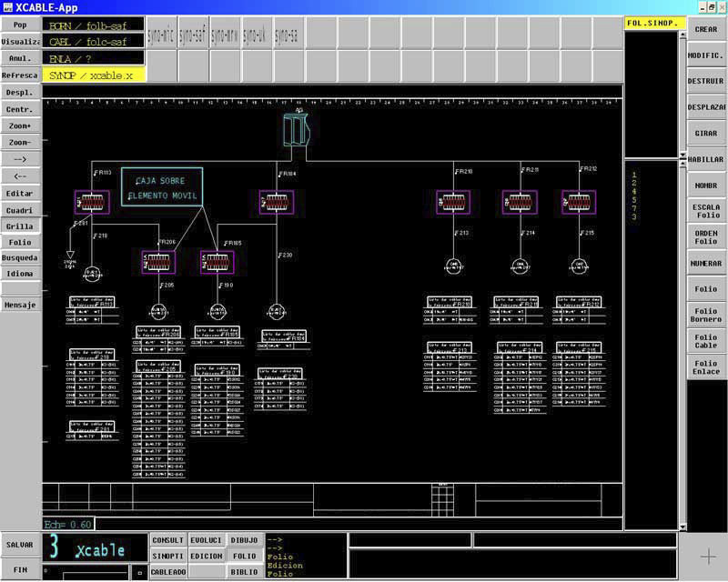Click the CABLEADO button
The width and height of the screenshot is (728, 582).
[168, 572]
